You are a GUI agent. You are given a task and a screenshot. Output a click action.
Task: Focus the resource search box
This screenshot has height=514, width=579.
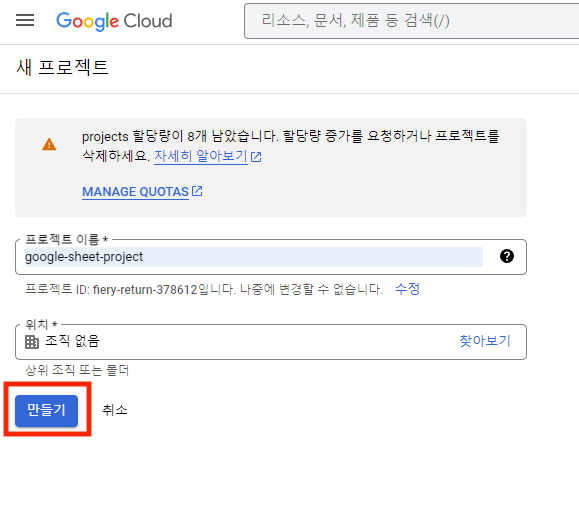pyautogui.click(x=411, y=21)
